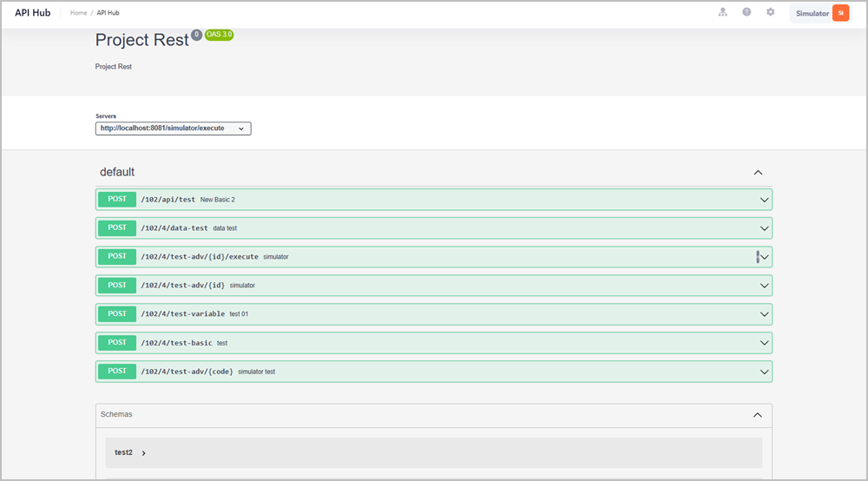Expand the /102/api/test endpoint chevron

click(x=764, y=200)
